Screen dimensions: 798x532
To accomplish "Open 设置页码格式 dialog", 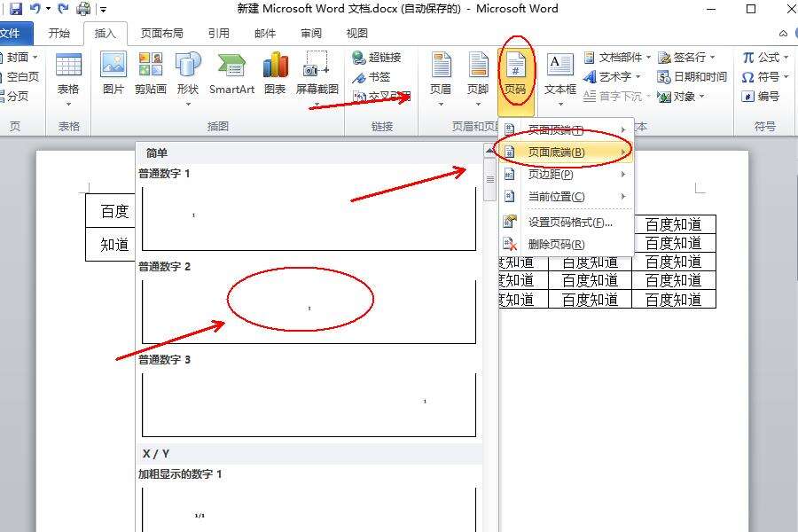I will 566,223.
